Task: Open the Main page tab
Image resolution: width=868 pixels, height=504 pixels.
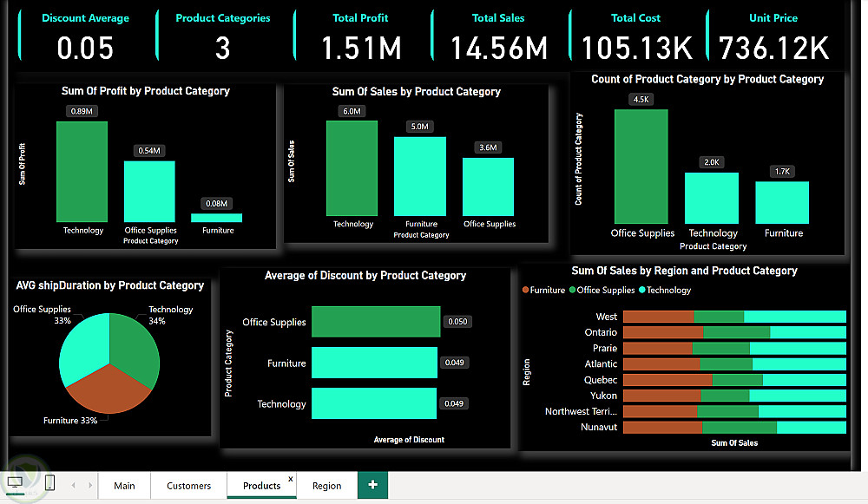Action: (x=124, y=485)
